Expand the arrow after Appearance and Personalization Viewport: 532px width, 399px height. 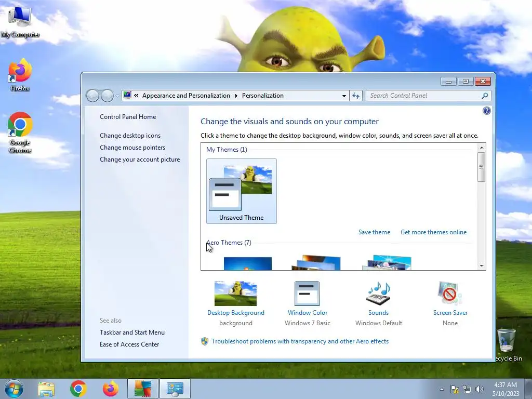click(236, 96)
